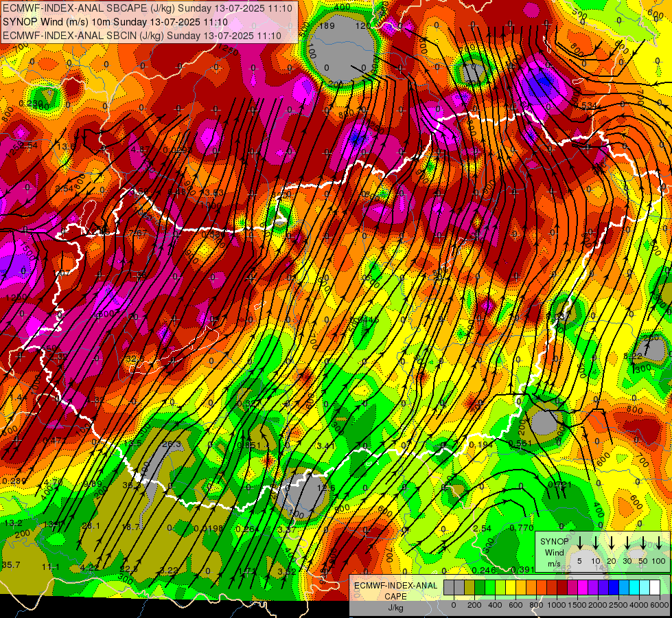Select the dark green CAPE legend swatch

point(480,588)
